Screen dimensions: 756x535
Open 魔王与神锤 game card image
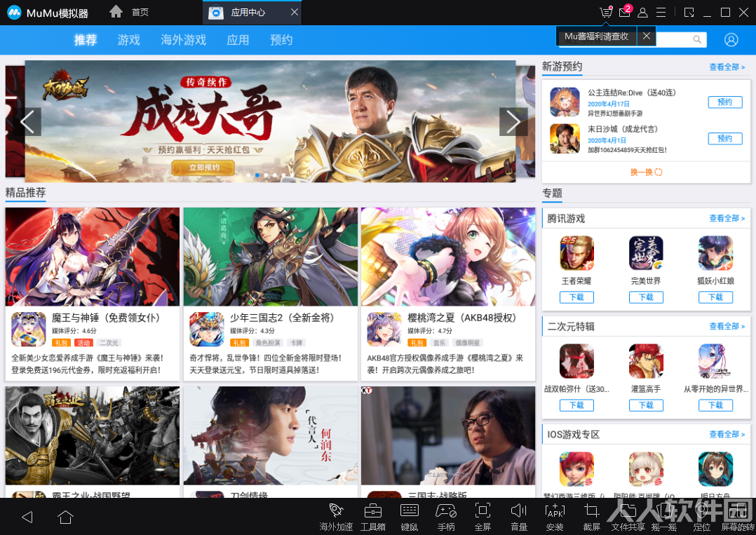[x=92, y=257]
